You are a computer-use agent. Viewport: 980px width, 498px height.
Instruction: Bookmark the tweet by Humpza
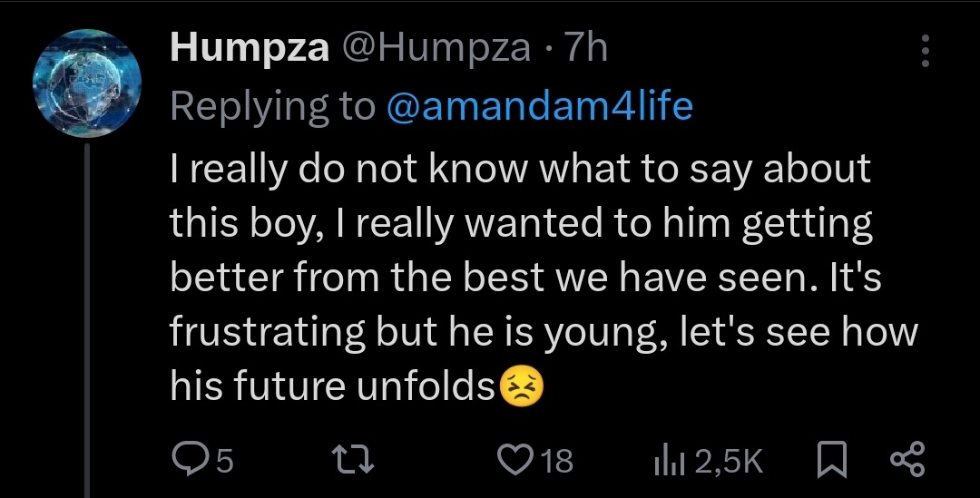(x=831, y=461)
